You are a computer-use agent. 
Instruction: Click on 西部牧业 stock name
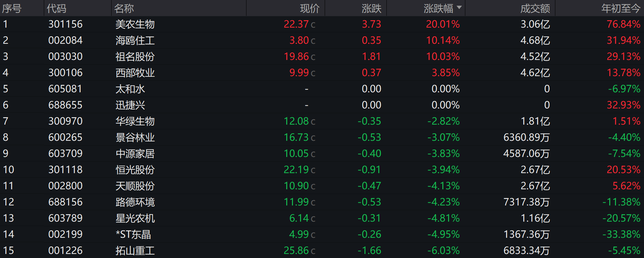[135, 73]
